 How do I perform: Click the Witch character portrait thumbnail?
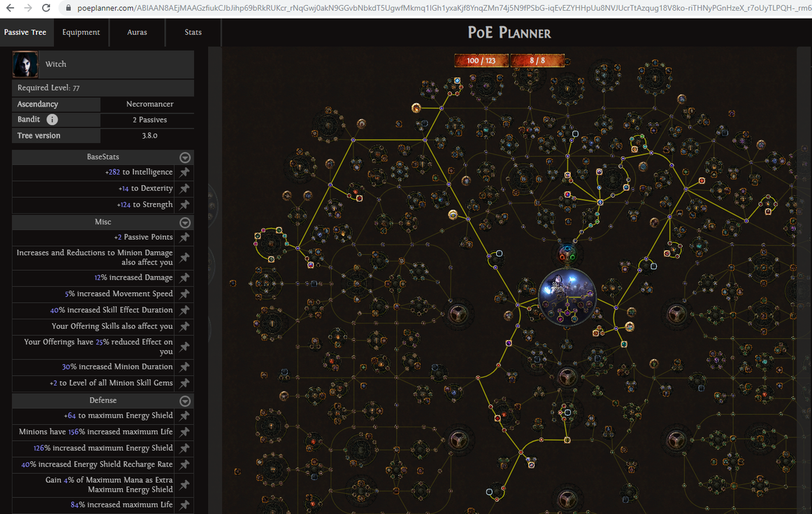coord(26,64)
